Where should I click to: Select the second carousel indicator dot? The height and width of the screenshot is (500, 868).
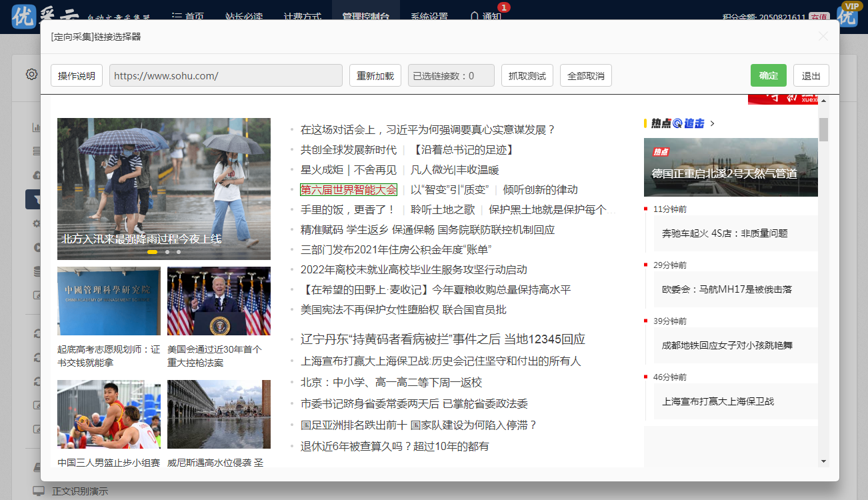[167, 253]
